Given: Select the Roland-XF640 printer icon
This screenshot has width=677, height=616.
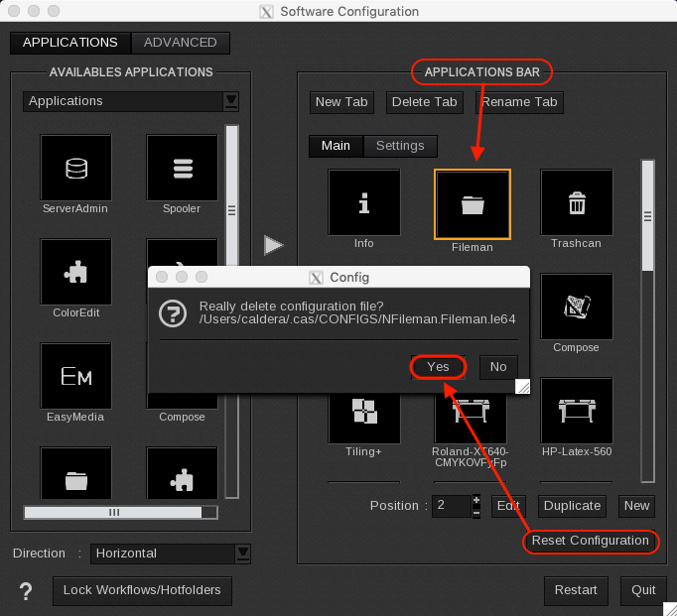Looking at the screenshot, I should pyautogui.click(x=471, y=418).
